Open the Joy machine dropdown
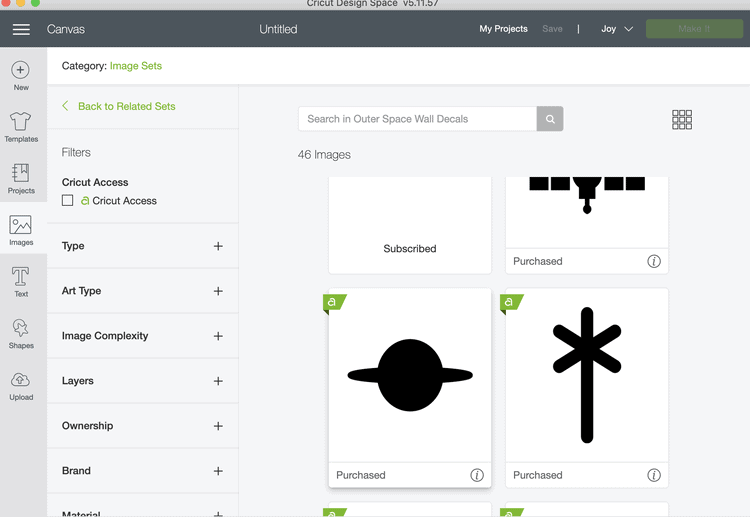Image resolution: width=750 pixels, height=517 pixels. pos(617,29)
